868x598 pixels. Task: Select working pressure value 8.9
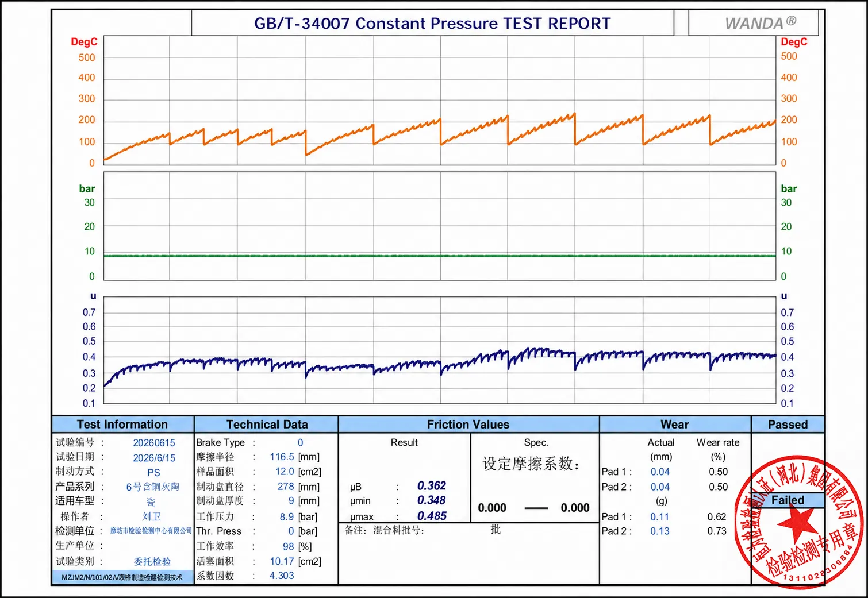click(x=286, y=517)
